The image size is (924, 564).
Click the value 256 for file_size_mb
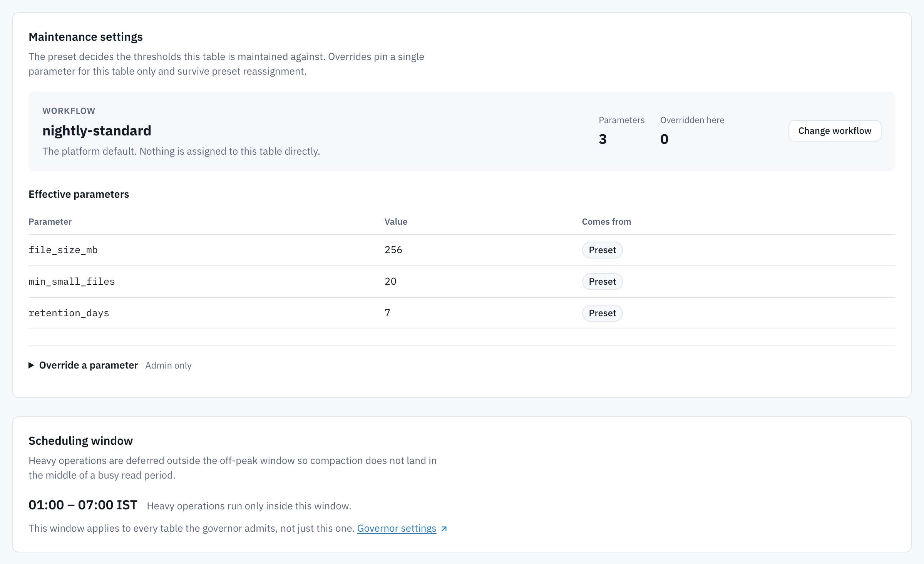(x=393, y=250)
